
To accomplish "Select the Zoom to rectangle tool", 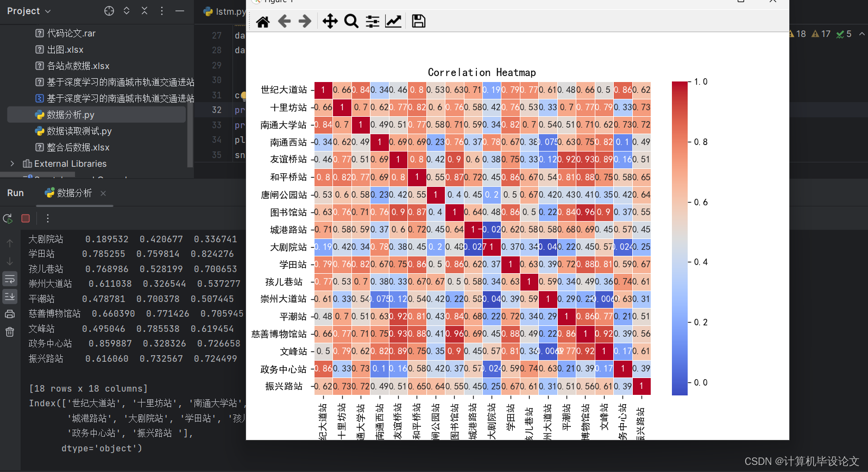I will 351,21.
